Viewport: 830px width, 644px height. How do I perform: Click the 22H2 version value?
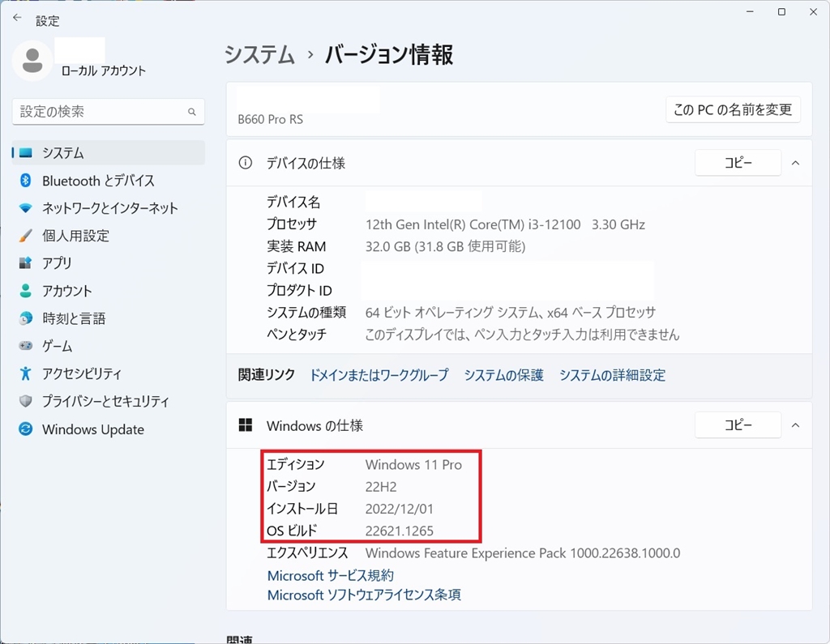[x=381, y=487]
